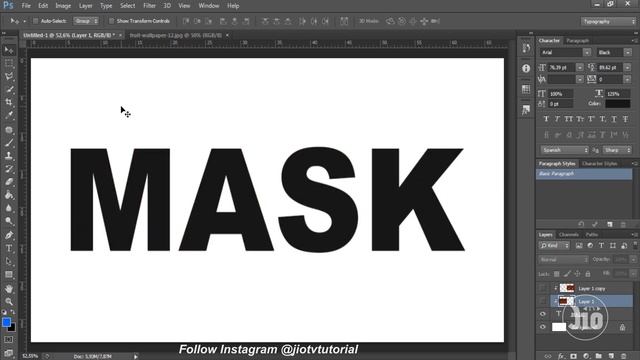Viewport: 640px width, 360px height.
Task: Show Layer 1 copy visibility box
Action: (542, 288)
